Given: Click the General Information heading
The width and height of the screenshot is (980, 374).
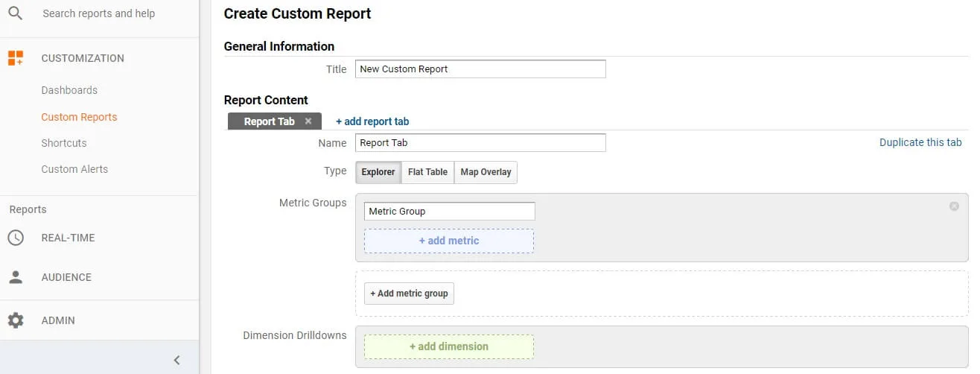Looking at the screenshot, I should 279,46.
